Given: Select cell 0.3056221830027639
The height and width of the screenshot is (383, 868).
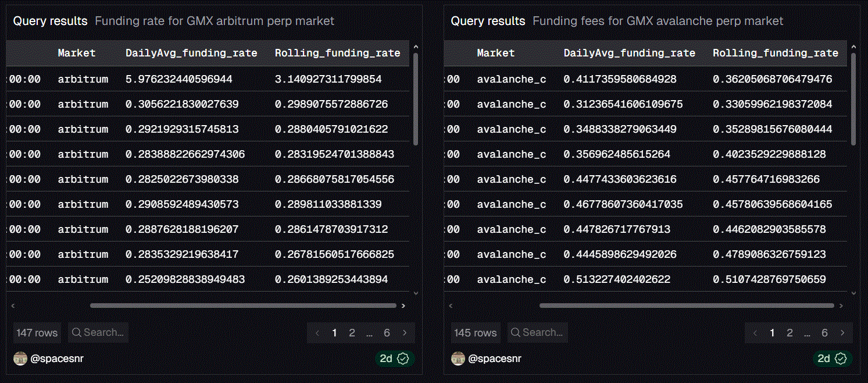Looking at the screenshot, I should 182,104.
